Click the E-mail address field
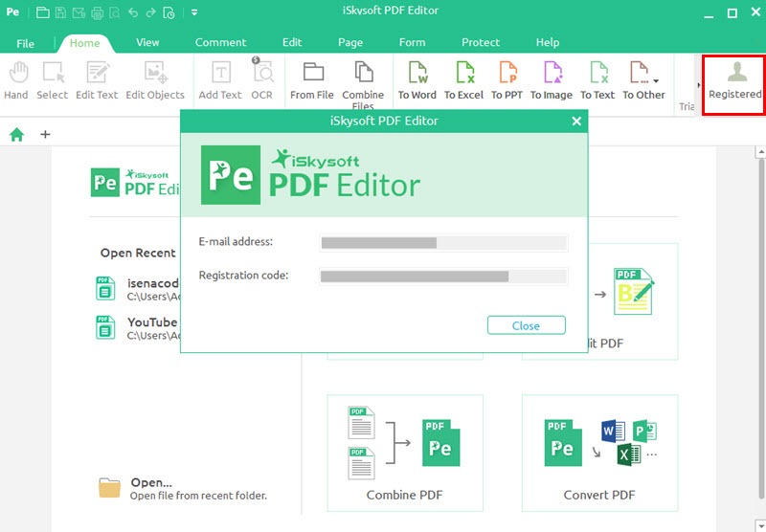Viewport: 766px width, 532px height. (443, 243)
